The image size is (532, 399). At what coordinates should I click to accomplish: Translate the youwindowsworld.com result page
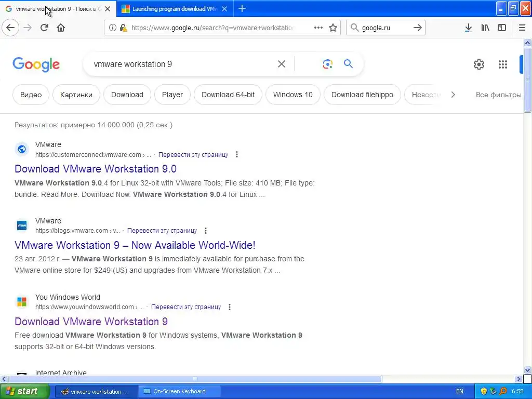pyautogui.click(x=186, y=307)
